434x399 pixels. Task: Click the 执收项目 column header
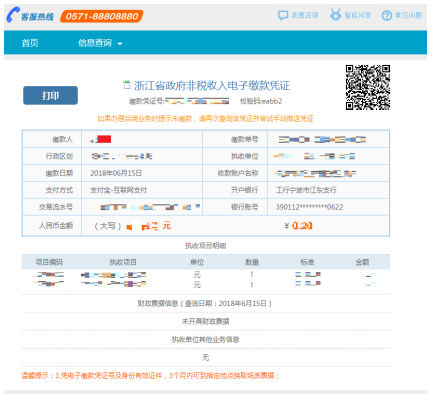(123, 262)
